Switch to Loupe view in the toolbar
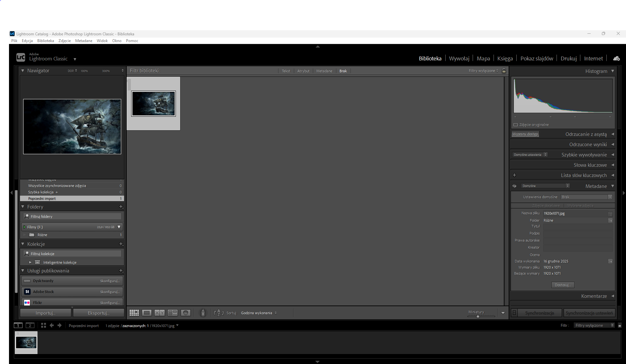The height and width of the screenshot is (364, 626). [x=147, y=313]
